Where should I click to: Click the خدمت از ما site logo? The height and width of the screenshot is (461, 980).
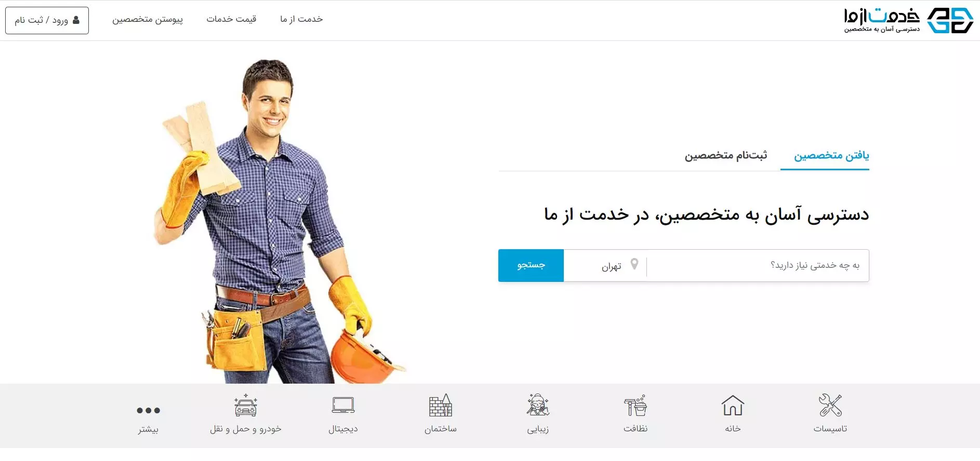(x=908, y=20)
